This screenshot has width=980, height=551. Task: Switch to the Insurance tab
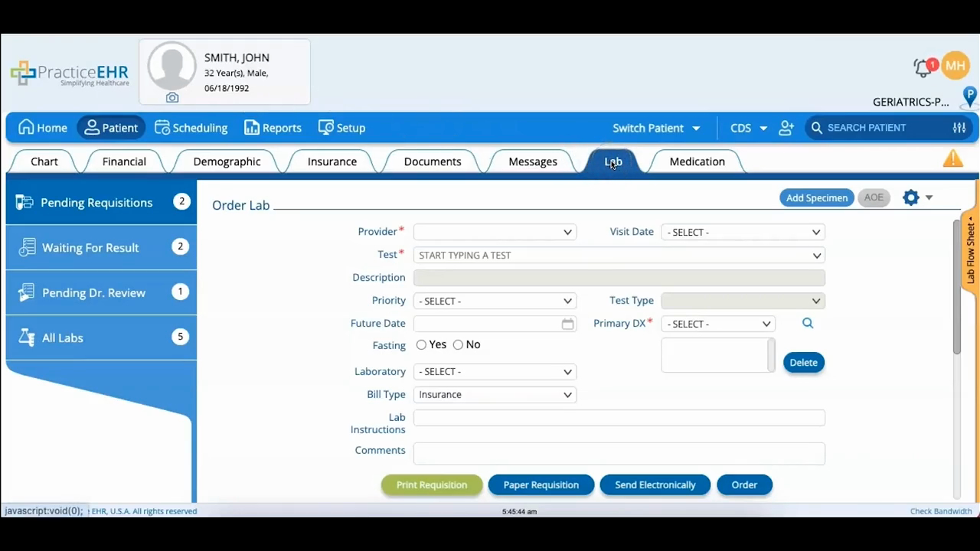click(332, 161)
